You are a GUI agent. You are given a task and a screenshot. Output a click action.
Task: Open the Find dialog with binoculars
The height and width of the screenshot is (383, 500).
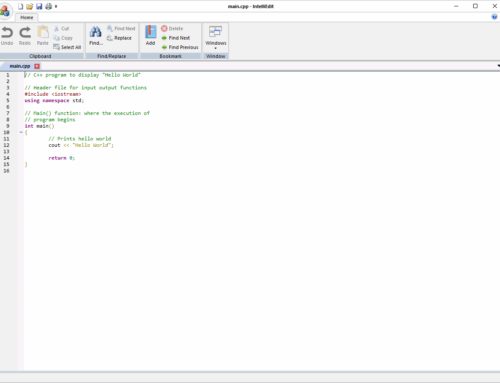(x=96, y=36)
